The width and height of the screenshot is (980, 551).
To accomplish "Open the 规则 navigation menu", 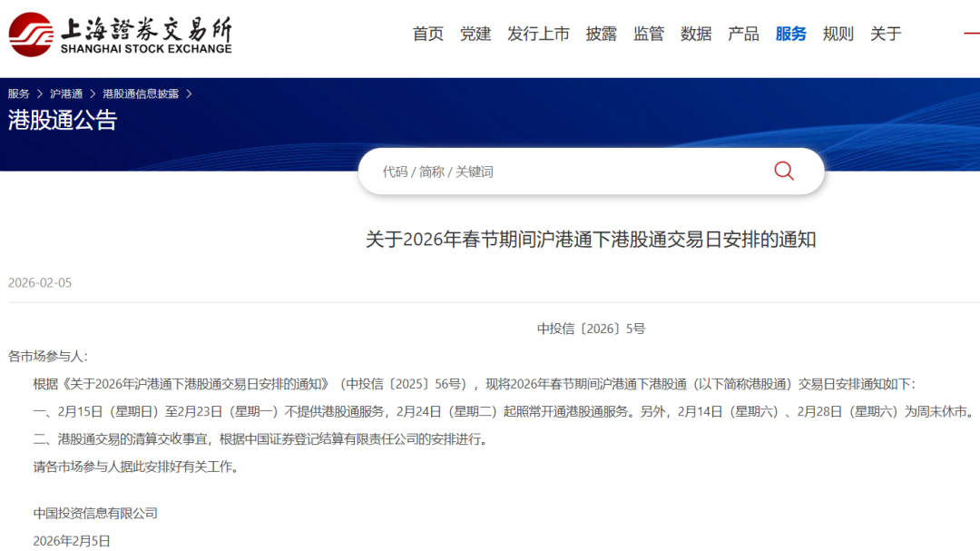I will coord(838,34).
